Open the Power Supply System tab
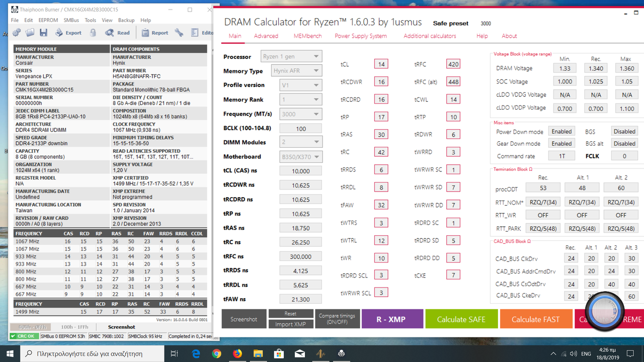Image resolution: width=644 pixels, height=362 pixels. pos(361,36)
